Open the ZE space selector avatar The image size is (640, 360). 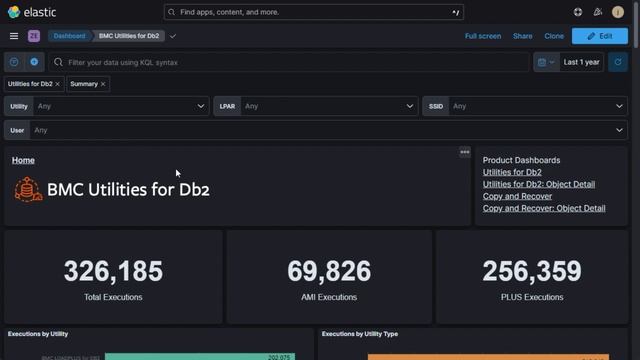(x=34, y=36)
